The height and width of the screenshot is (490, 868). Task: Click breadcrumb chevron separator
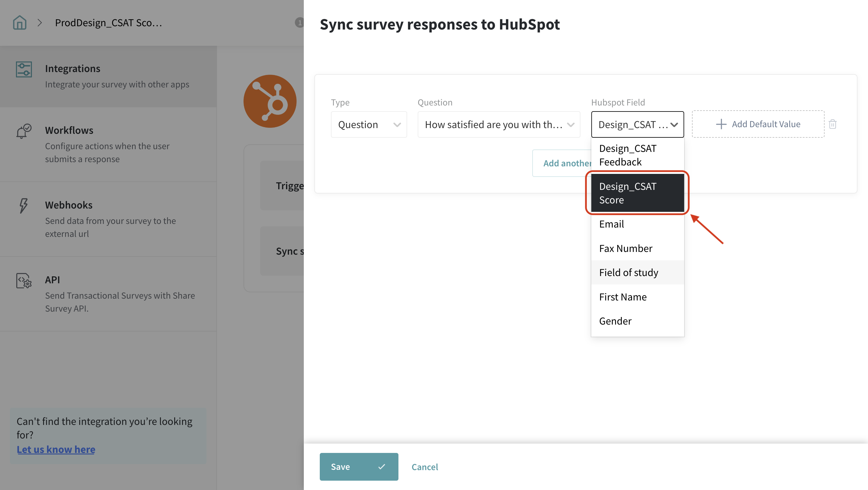click(40, 23)
